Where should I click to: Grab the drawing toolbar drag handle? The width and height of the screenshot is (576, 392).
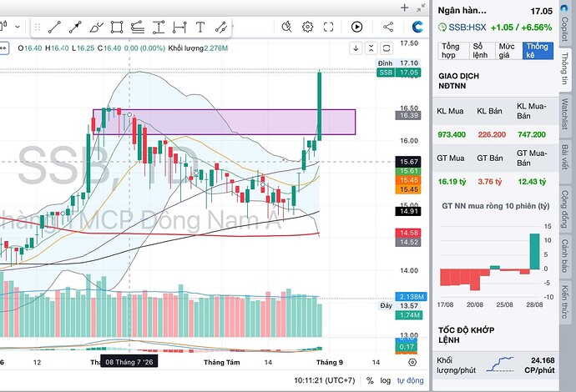pyautogui.click(x=38, y=28)
